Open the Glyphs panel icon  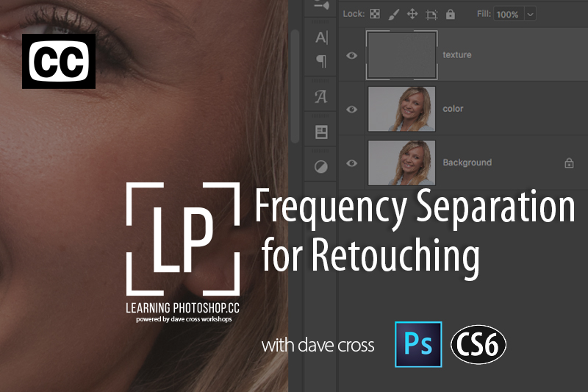320,97
